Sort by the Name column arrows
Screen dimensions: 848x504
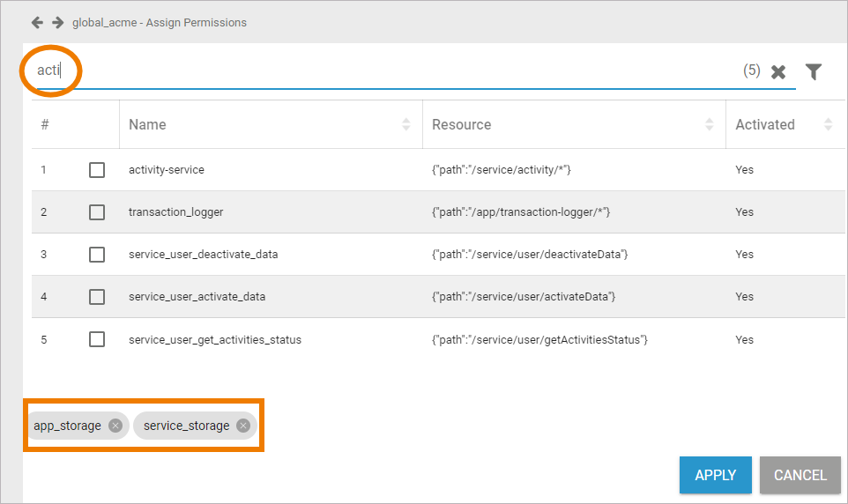click(405, 124)
